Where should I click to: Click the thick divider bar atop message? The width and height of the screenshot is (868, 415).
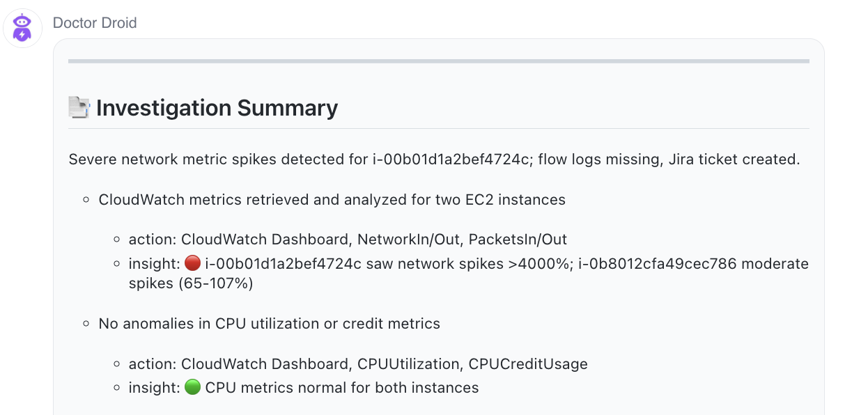pyautogui.click(x=439, y=61)
